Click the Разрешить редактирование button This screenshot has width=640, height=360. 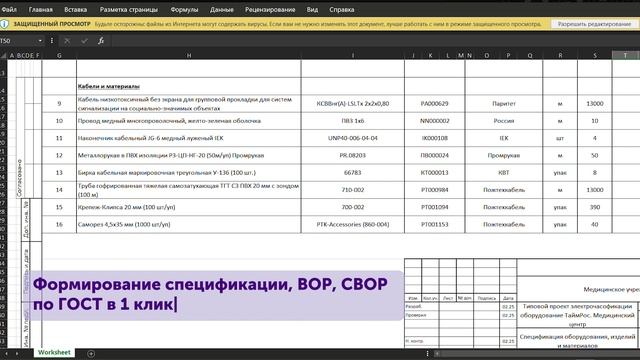pos(594,24)
